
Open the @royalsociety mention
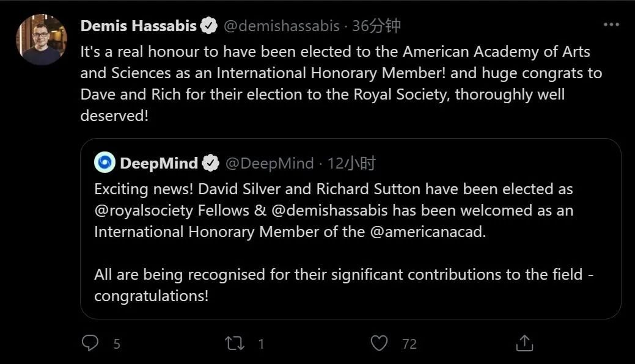(144, 211)
